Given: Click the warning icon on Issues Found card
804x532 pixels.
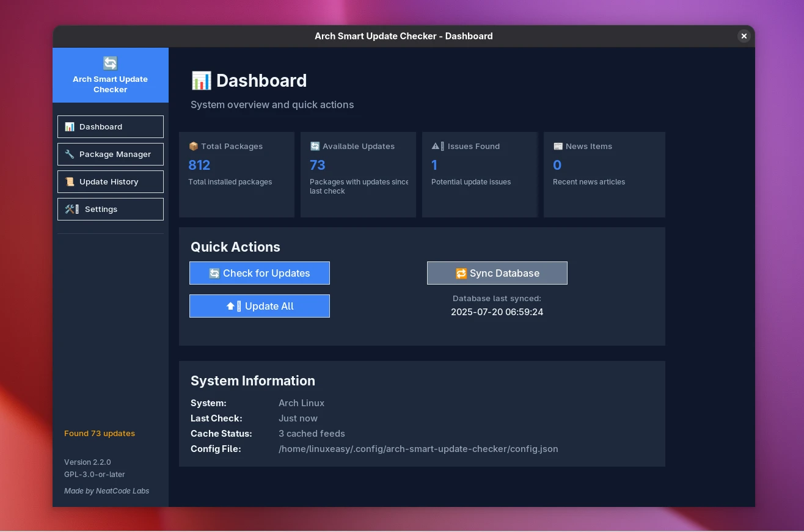Looking at the screenshot, I should 437,146.
